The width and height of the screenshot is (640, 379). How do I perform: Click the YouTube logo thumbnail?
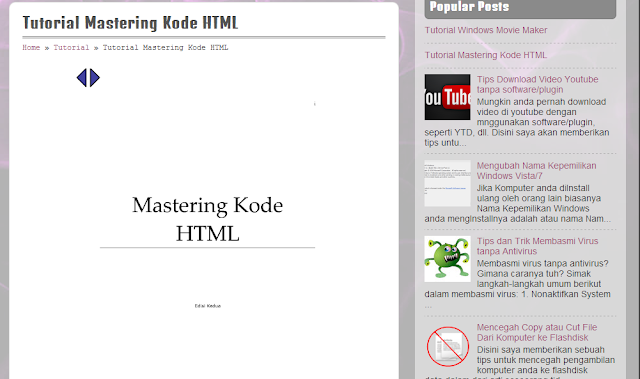pos(447,97)
